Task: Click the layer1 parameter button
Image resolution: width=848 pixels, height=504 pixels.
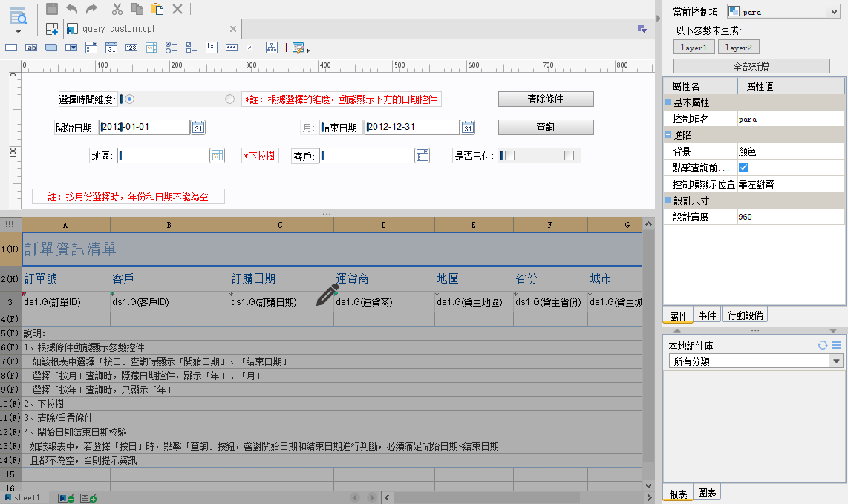Action: pyautogui.click(x=694, y=47)
